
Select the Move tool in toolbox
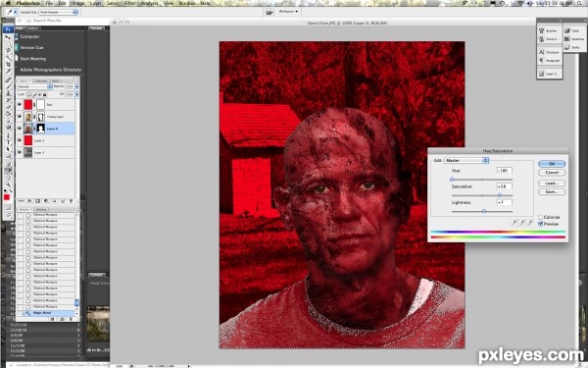[x=8, y=37]
